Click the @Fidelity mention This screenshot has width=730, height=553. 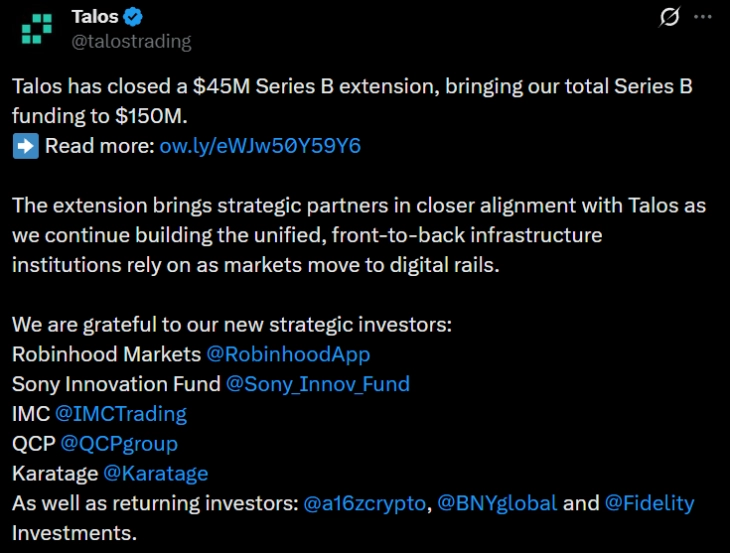649,503
